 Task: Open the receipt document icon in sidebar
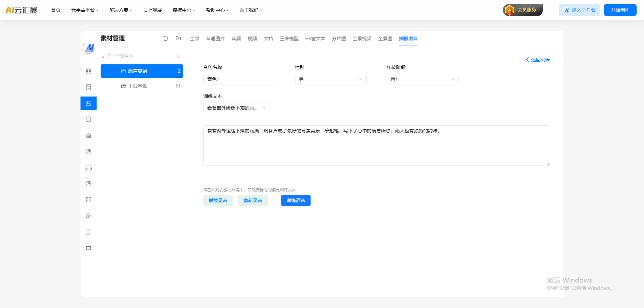[89, 119]
